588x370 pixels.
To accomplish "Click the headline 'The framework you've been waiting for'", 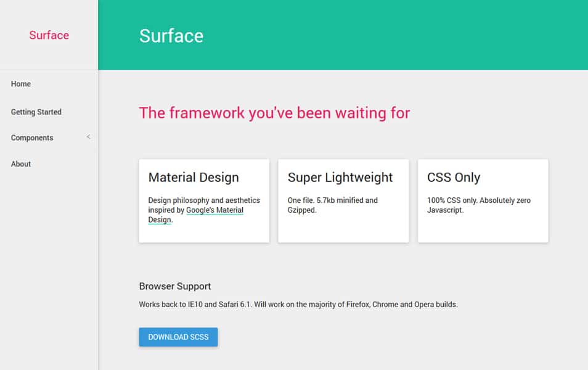I will click(x=274, y=113).
